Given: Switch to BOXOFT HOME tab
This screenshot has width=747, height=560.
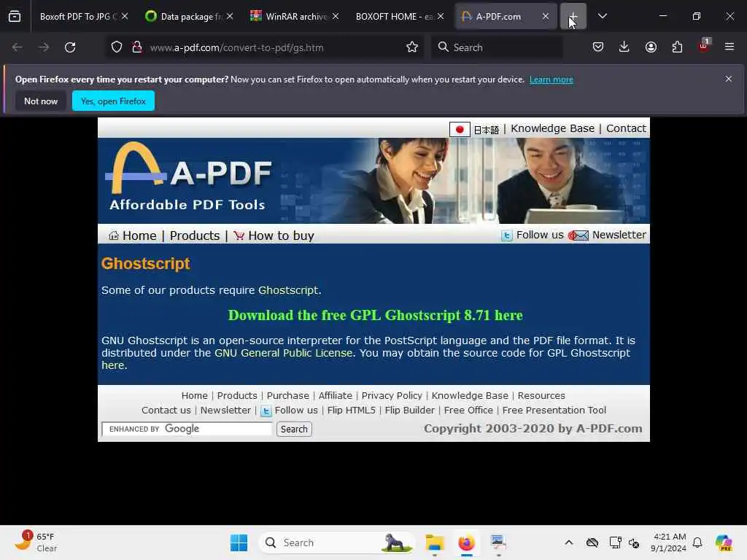Looking at the screenshot, I should tap(395, 16).
